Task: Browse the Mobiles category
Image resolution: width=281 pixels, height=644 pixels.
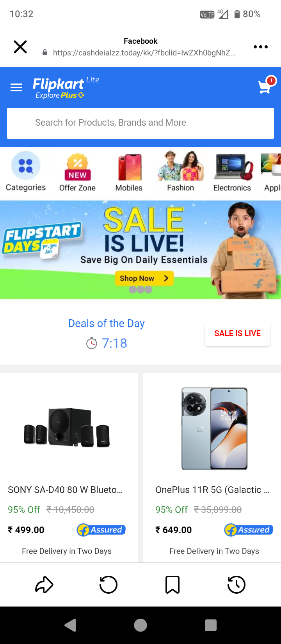Action: pyautogui.click(x=129, y=172)
